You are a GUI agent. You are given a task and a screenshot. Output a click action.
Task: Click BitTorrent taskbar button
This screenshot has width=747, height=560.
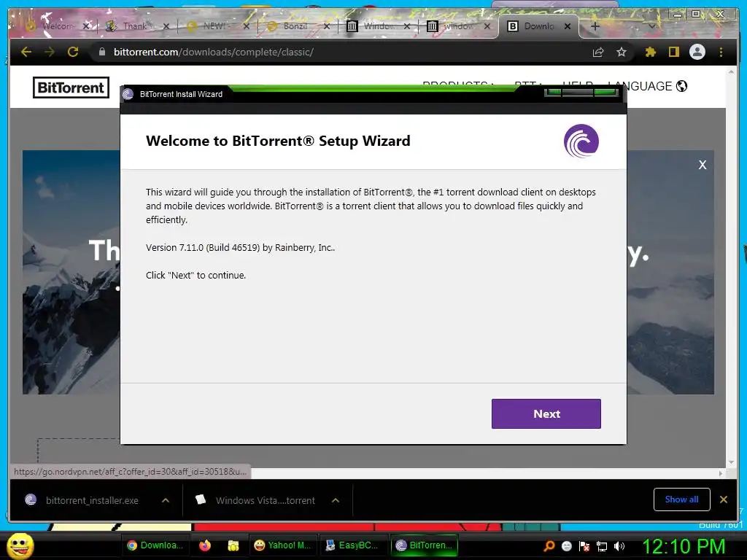[x=425, y=545]
